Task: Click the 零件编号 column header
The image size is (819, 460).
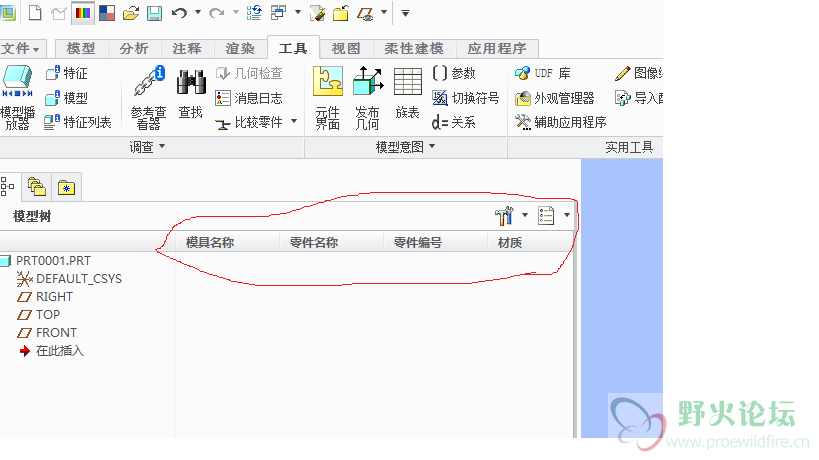Action: point(436,242)
